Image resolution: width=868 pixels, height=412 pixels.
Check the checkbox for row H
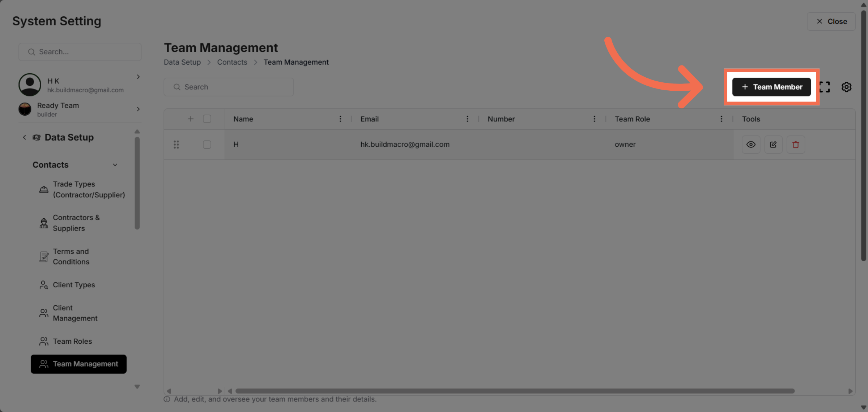207,145
